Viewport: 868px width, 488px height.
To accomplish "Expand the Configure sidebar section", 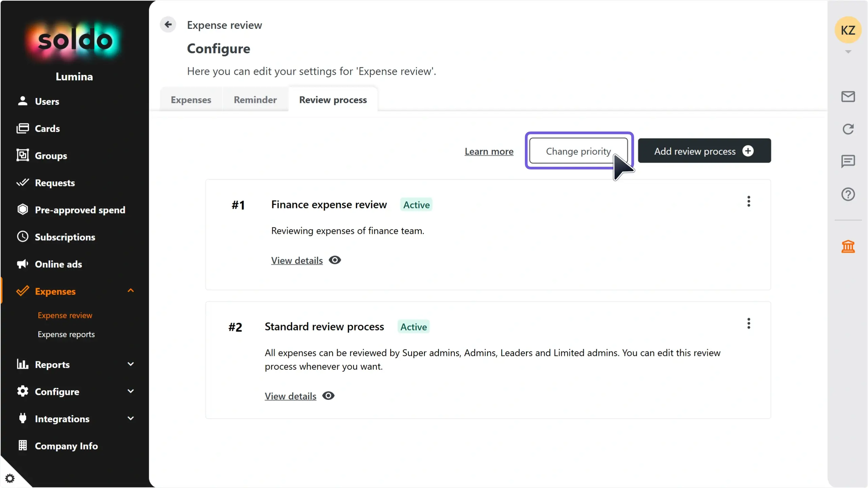I will click(131, 391).
